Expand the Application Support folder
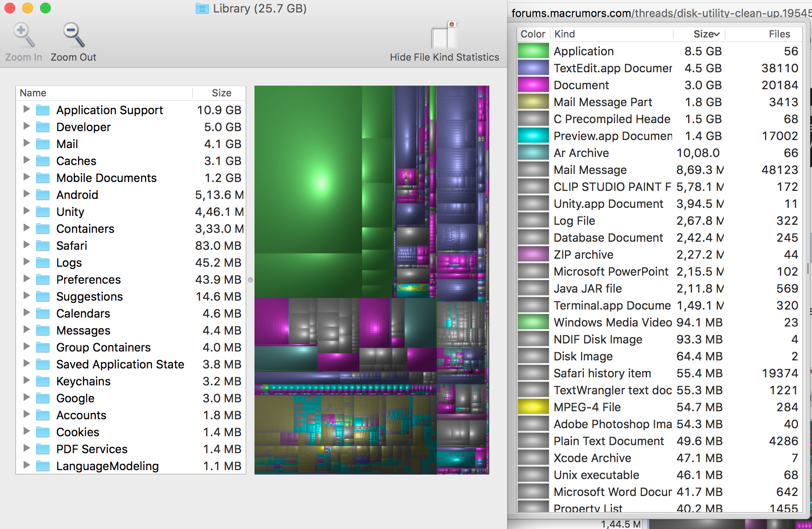The image size is (812, 529). pos(26,109)
